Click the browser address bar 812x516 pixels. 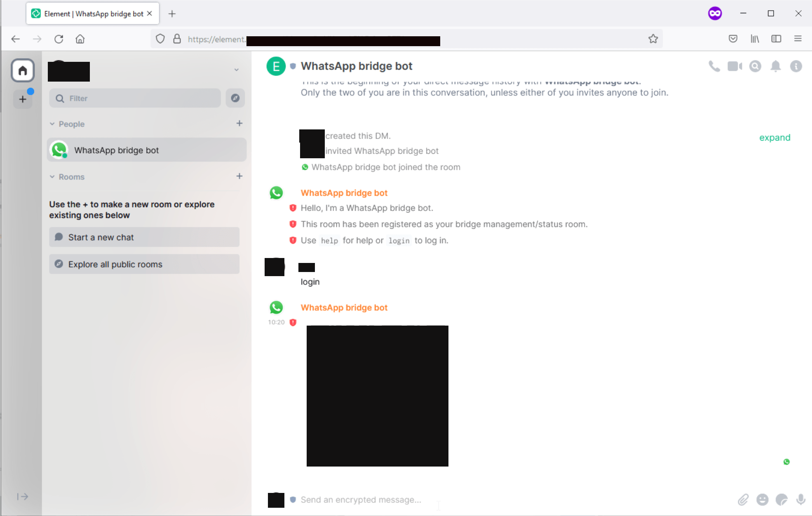coord(406,39)
